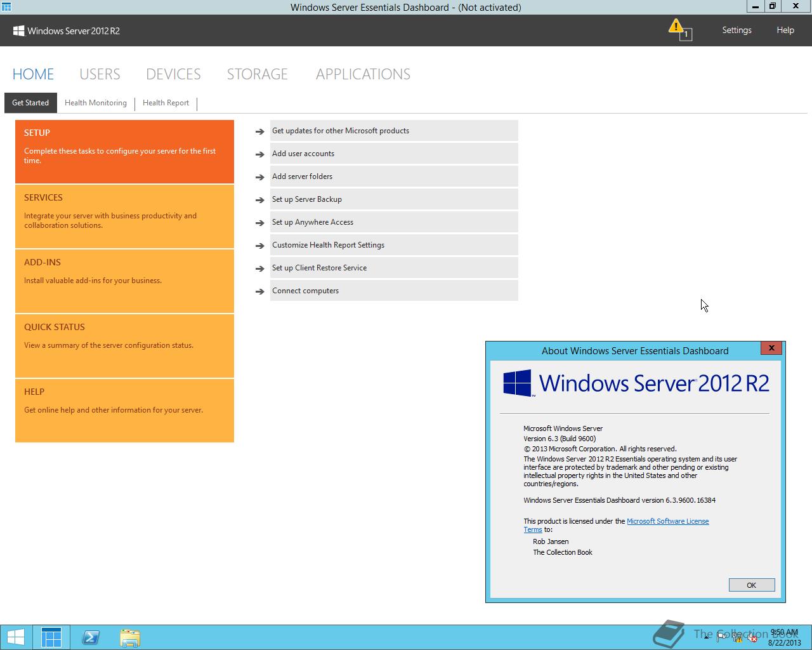Click arrow icon beside Set up Anywhere Access
The height and width of the screenshot is (650, 812).
click(259, 223)
